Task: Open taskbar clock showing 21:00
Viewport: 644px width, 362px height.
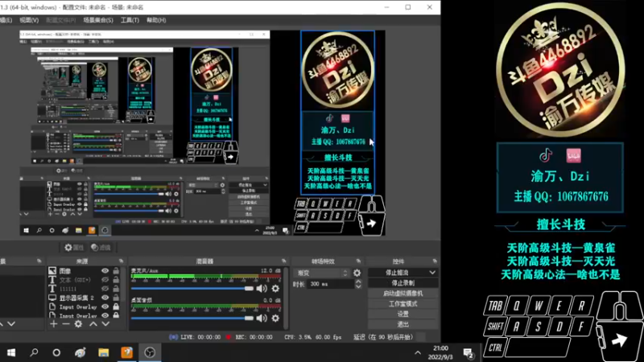Action: [440, 352]
